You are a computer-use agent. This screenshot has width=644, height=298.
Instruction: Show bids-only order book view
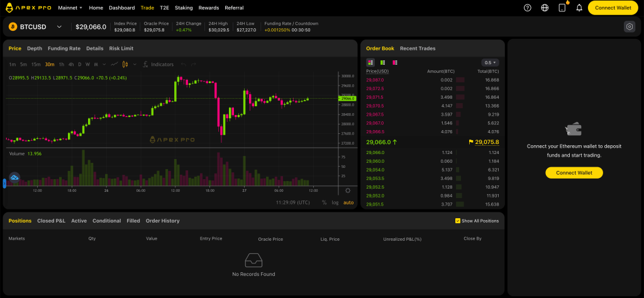point(383,62)
